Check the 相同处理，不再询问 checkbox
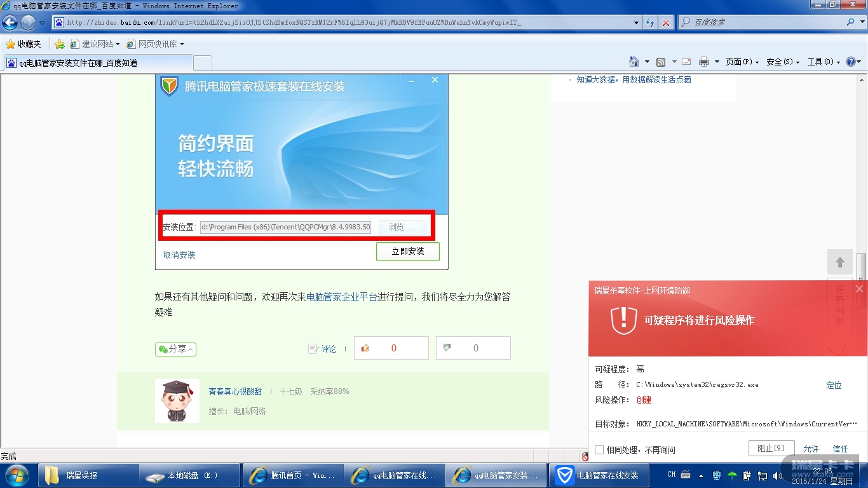 point(599,450)
